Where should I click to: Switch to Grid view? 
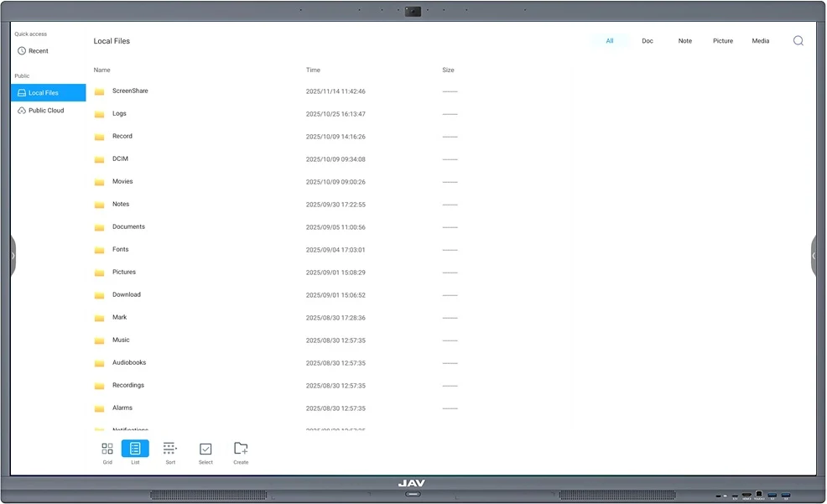click(x=107, y=449)
